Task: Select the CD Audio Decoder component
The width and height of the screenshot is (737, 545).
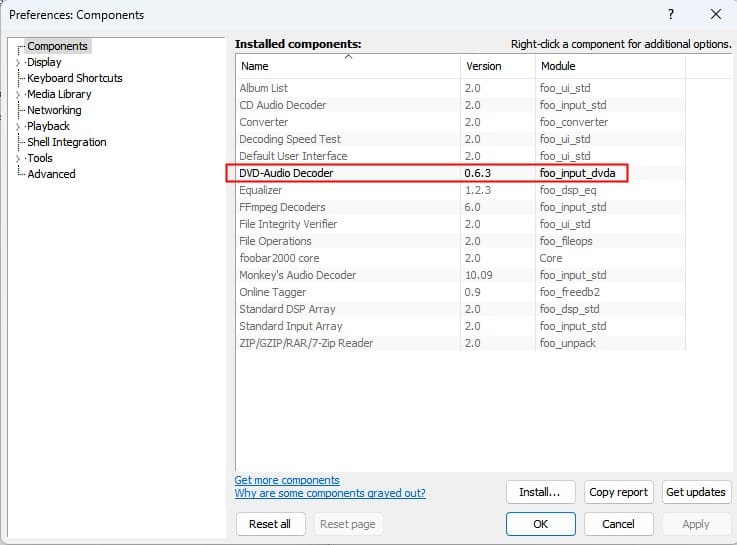Action: [x=461, y=105]
